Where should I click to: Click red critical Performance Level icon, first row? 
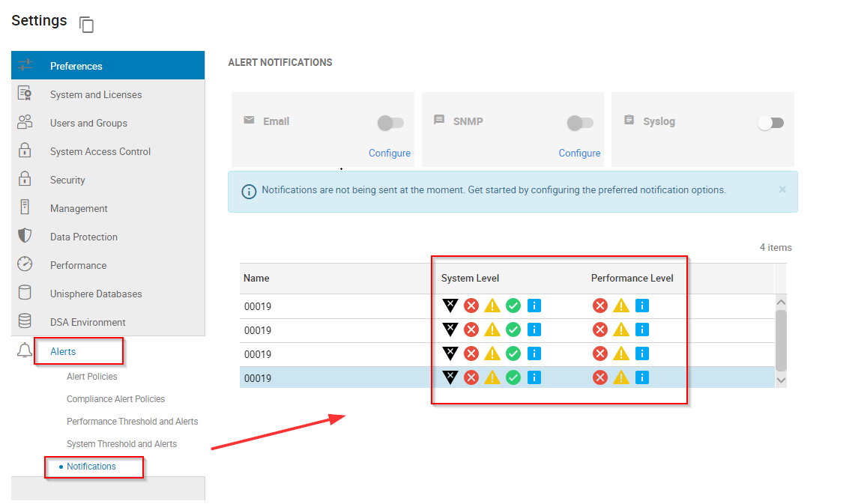600,306
